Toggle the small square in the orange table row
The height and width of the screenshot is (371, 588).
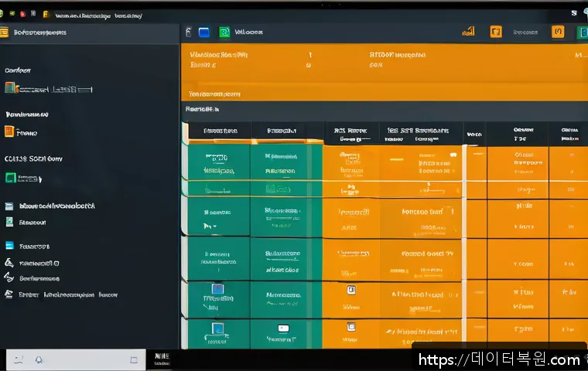click(x=350, y=290)
